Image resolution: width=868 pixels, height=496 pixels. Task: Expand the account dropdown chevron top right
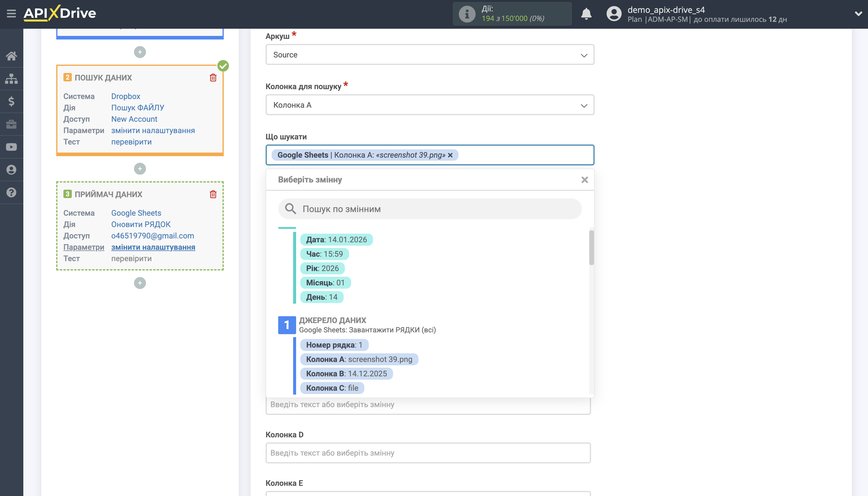click(858, 13)
